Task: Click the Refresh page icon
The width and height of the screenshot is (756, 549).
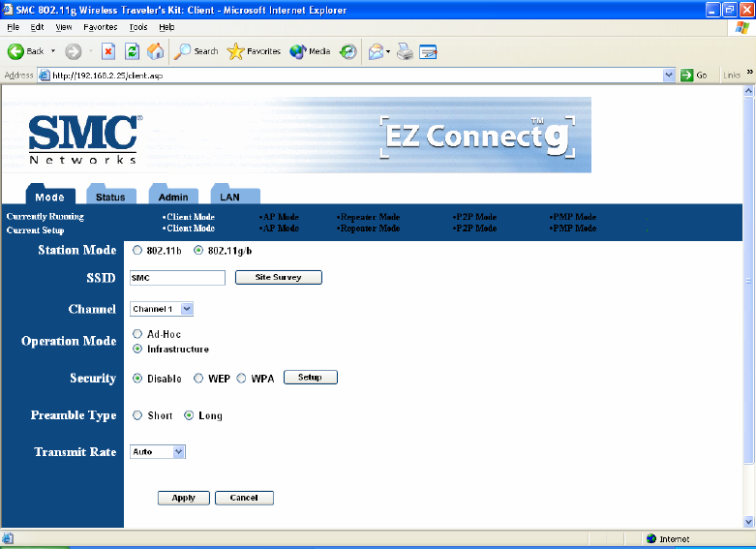Action: point(132,51)
